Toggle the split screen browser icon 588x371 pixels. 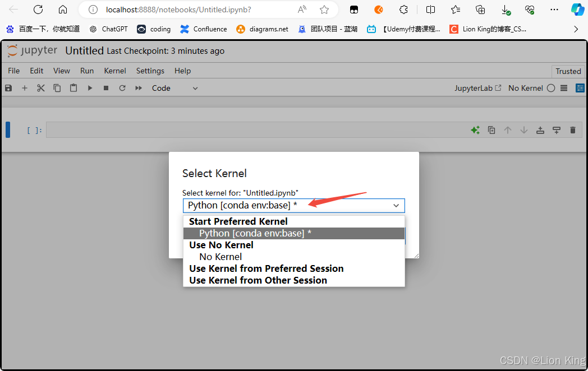pyautogui.click(x=430, y=10)
